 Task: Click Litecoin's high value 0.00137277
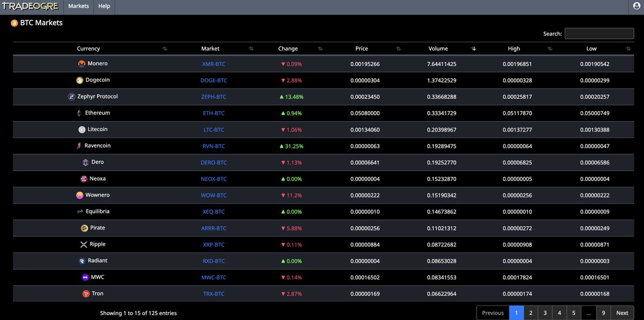[x=517, y=130]
